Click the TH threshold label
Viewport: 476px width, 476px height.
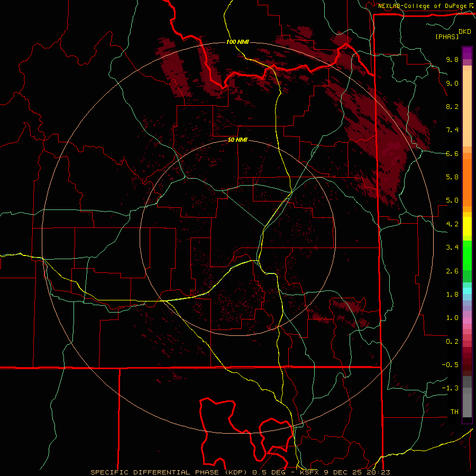point(454,412)
